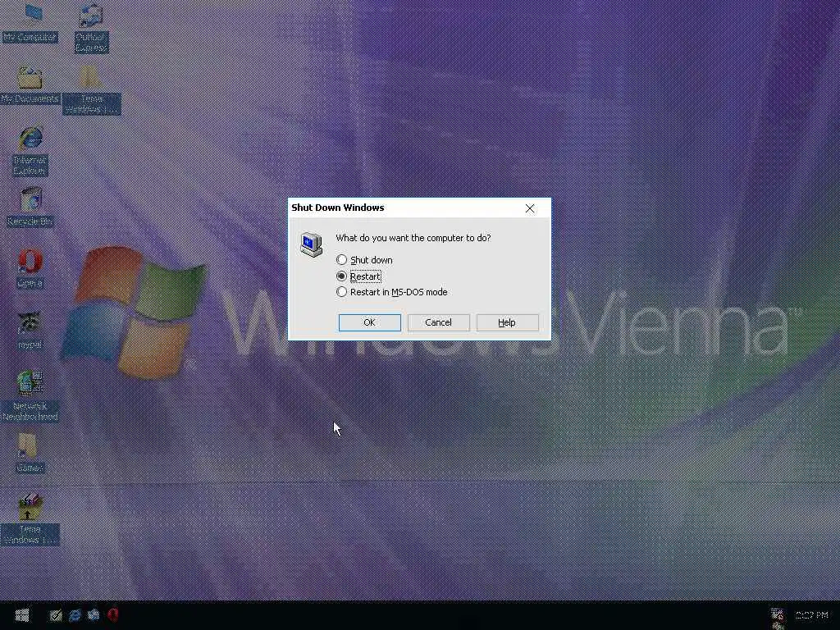
Task: Select the Tema Windows folder beside My Documents
Action: (x=91, y=89)
